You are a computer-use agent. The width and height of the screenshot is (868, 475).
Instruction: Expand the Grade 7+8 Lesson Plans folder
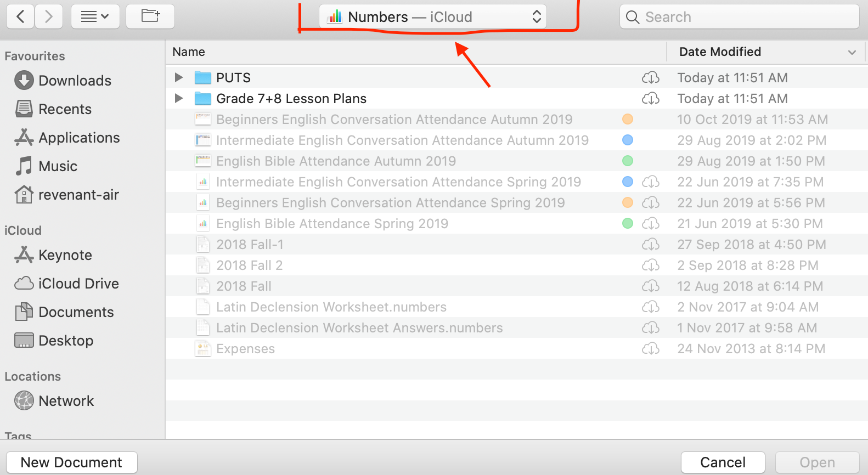(179, 99)
